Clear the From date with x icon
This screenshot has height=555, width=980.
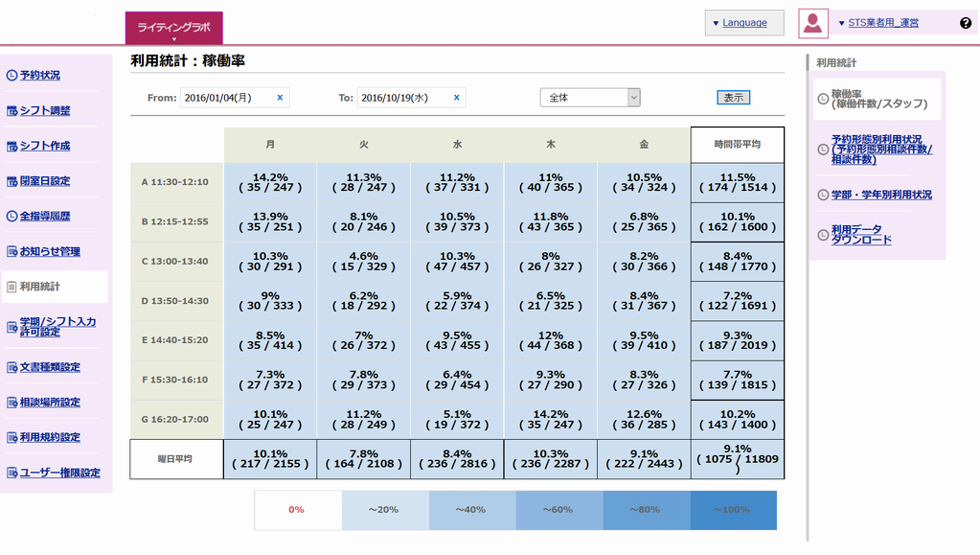click(280, 98)
